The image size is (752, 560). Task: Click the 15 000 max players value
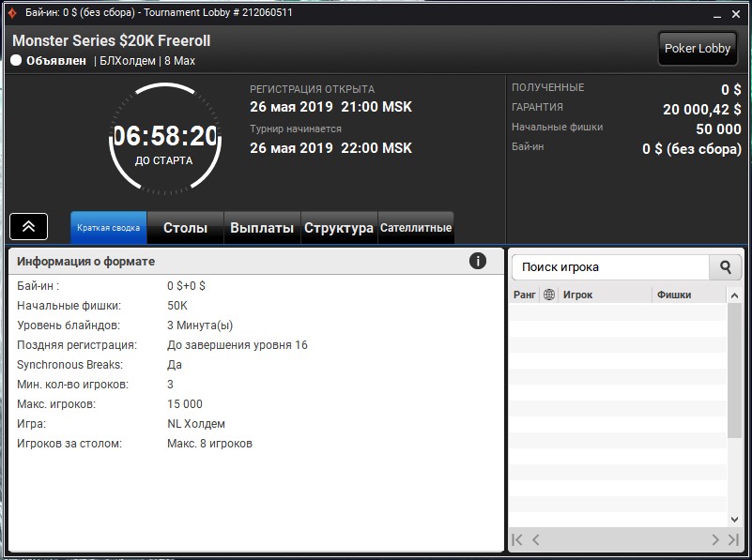tap(185, 404)
